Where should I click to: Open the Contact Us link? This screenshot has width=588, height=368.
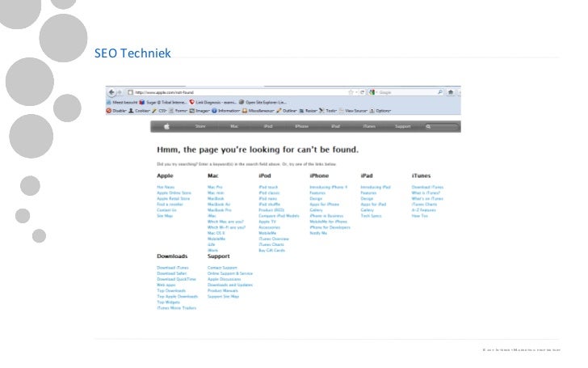pos(166,210)
